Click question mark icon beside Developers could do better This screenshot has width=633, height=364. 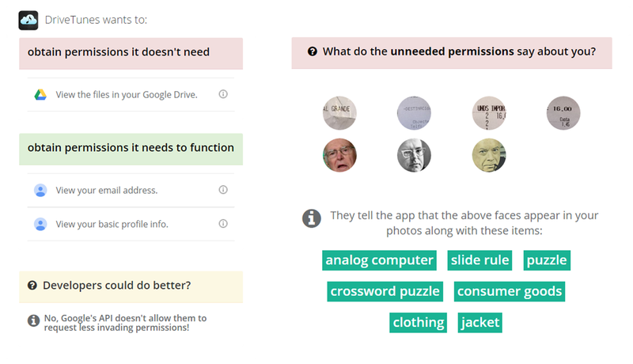point(32,286)
